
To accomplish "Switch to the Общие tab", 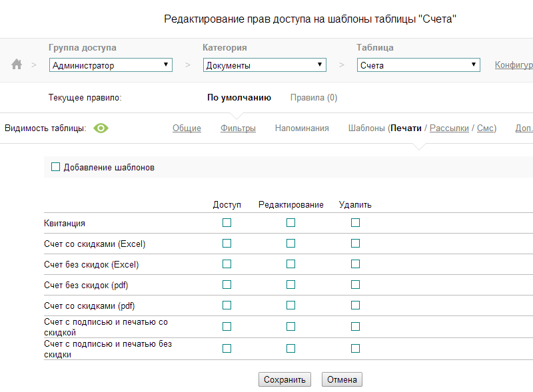I will 187,128.
